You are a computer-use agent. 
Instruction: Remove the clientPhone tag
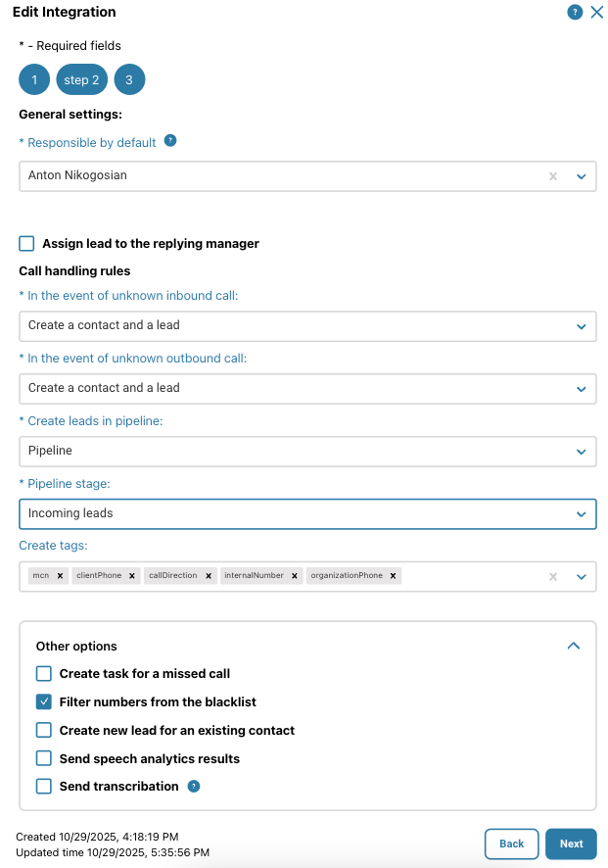click(x=132, y=576)
